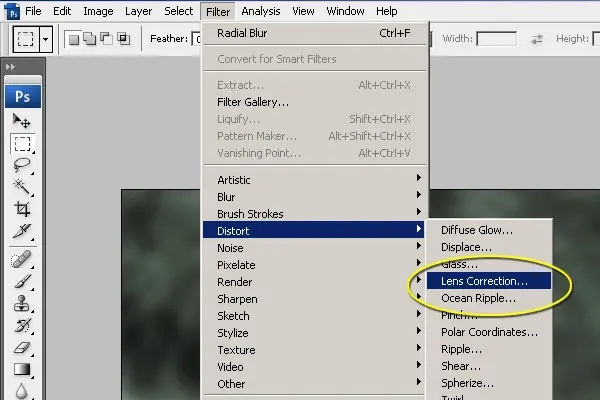
Task: Reapply the Radial Blur filter
Action: pyautogui.click(x=314, y=33)
